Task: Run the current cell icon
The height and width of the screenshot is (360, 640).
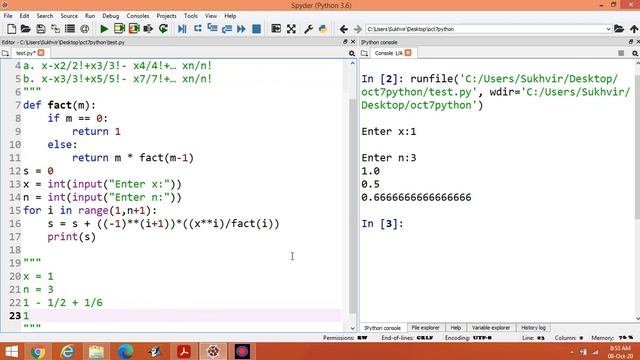Action: click(x=119, y=29)
